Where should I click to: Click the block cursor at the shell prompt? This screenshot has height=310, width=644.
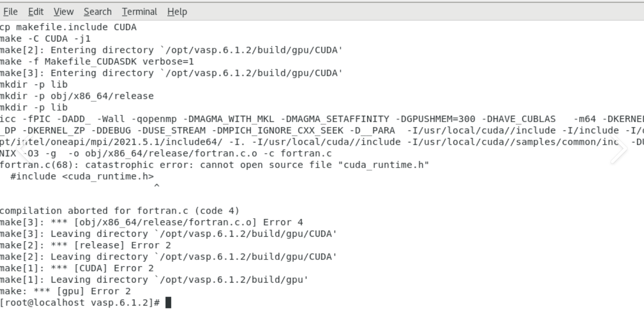pos(168,303)
